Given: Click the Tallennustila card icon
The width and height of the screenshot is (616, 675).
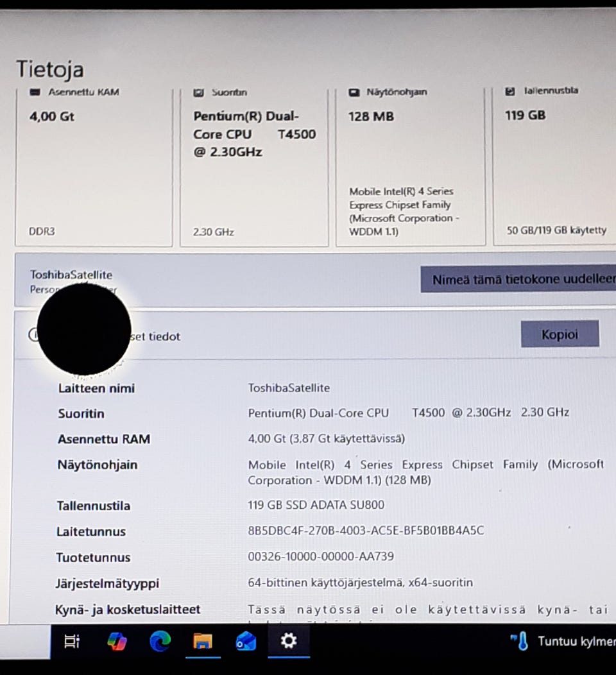Looking at the screenshot, I should click(x=510, y=91).
